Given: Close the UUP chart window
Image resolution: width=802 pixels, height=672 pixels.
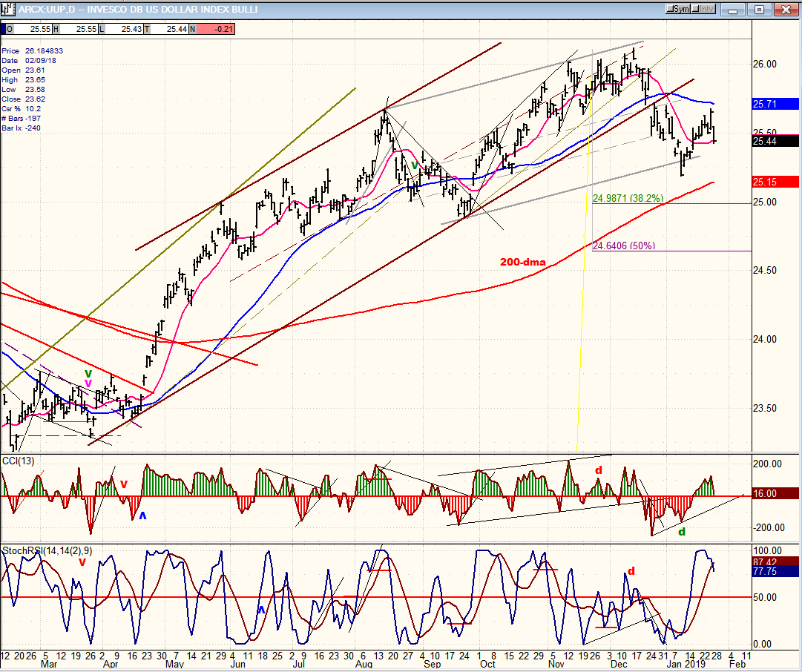Looking at the screenshot, I should tap(786, 9).
